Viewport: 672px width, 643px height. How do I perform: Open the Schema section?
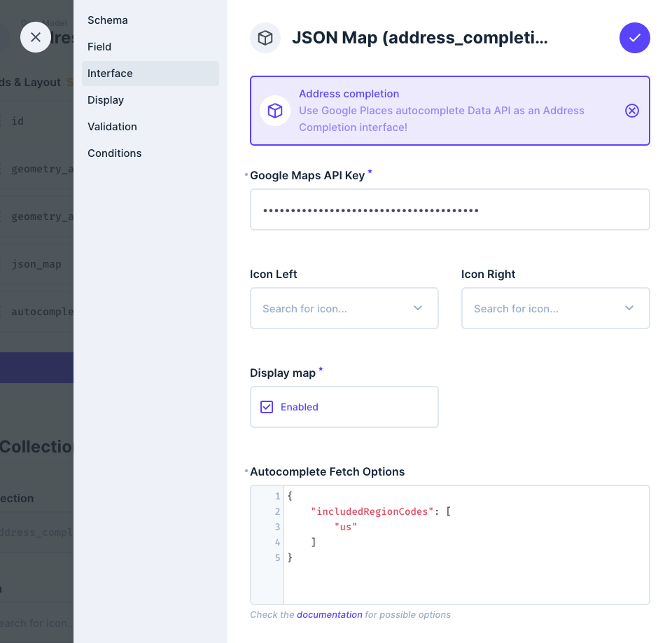(x=150, y=20)
